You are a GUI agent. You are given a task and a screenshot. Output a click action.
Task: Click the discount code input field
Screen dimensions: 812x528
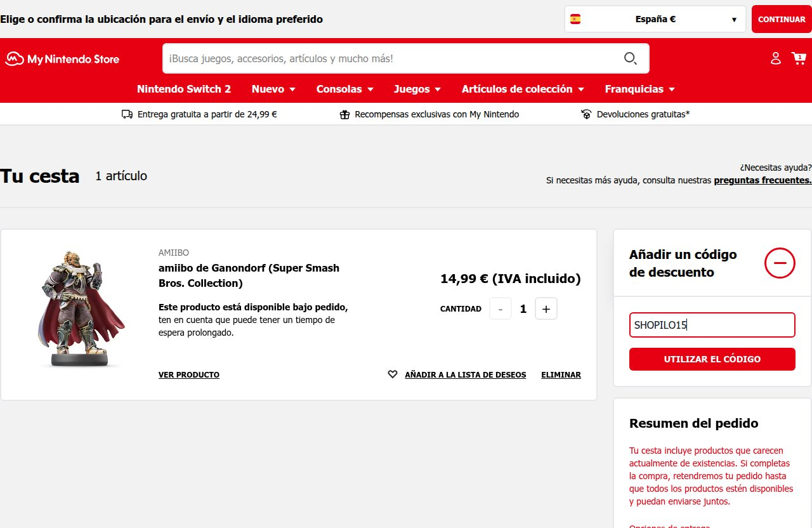pos(712,325)
